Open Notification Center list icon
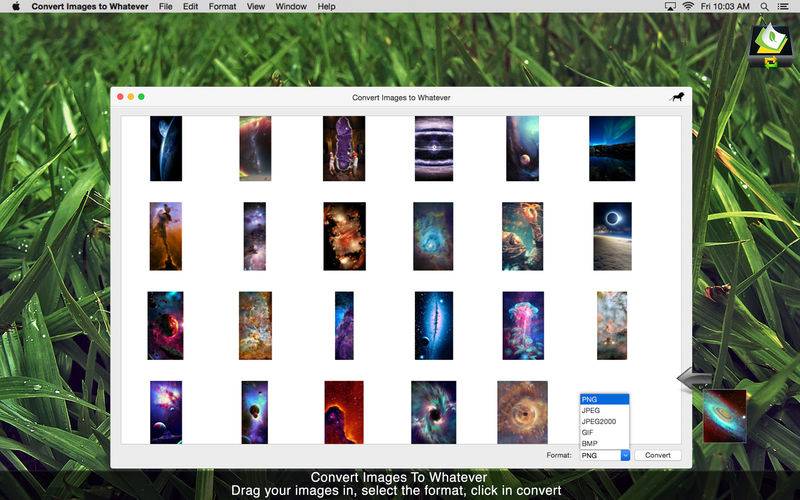This screenshot has height=500, width=800. (x=783, y=7)
